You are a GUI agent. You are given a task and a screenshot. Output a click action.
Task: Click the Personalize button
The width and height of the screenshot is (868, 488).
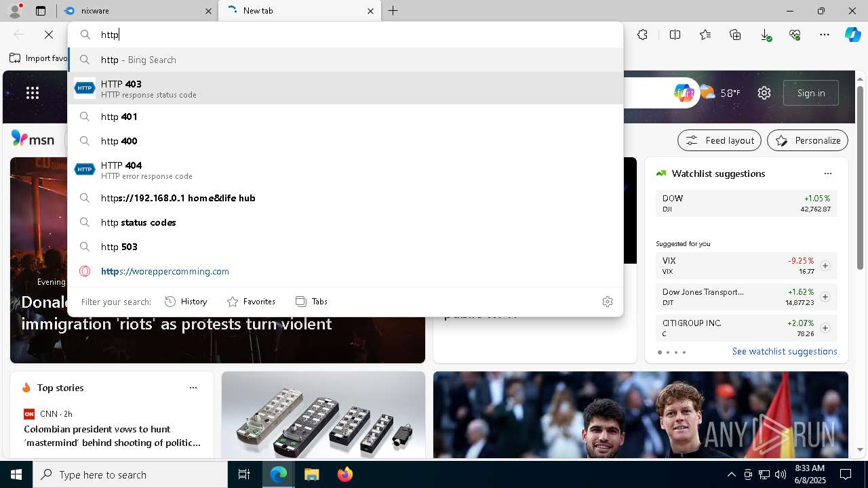pyautogui.click(x=808, y=140)
